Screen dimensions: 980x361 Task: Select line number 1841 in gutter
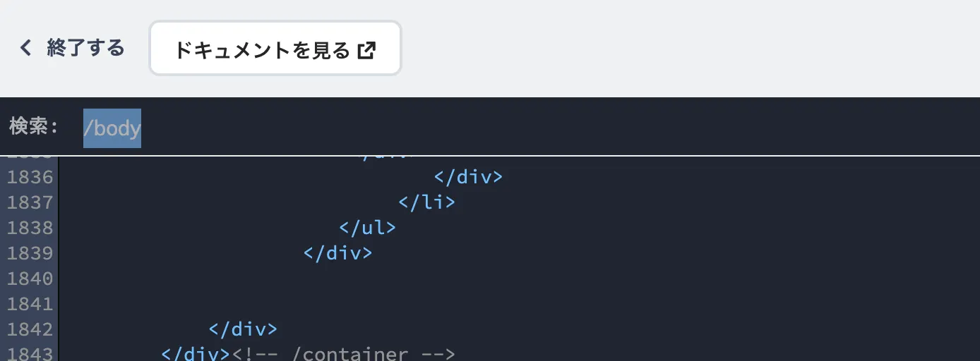coord(30,304)
